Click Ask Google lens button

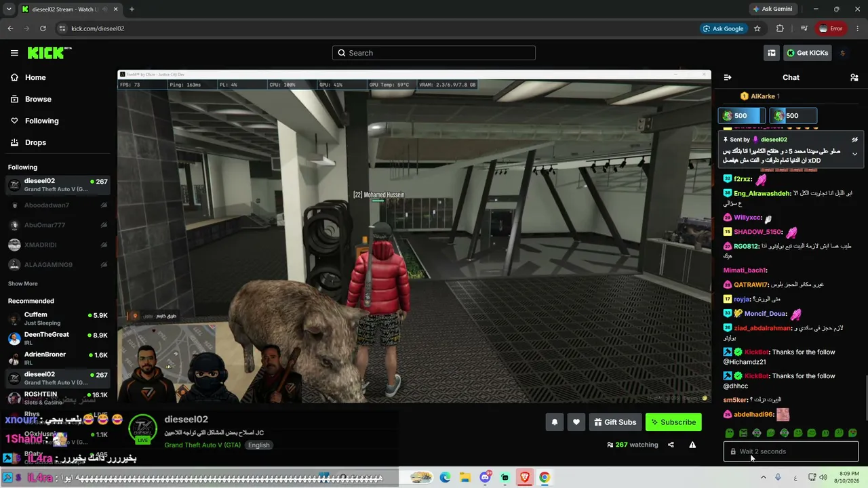point(724,28)
